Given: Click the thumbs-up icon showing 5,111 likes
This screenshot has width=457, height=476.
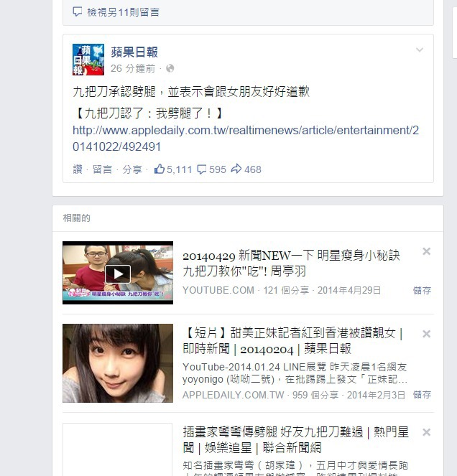Looking at the screenshot, I should (160, 169).
